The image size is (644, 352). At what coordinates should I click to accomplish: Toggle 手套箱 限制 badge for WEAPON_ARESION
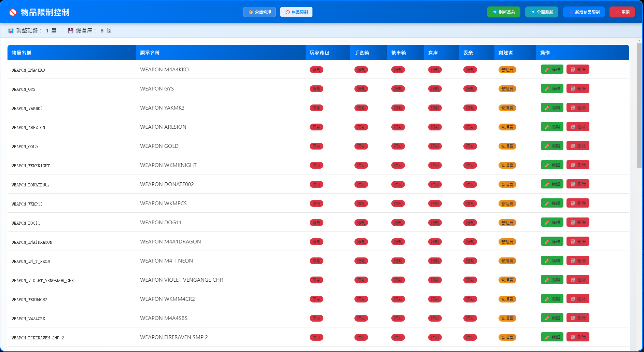(361, 127)
